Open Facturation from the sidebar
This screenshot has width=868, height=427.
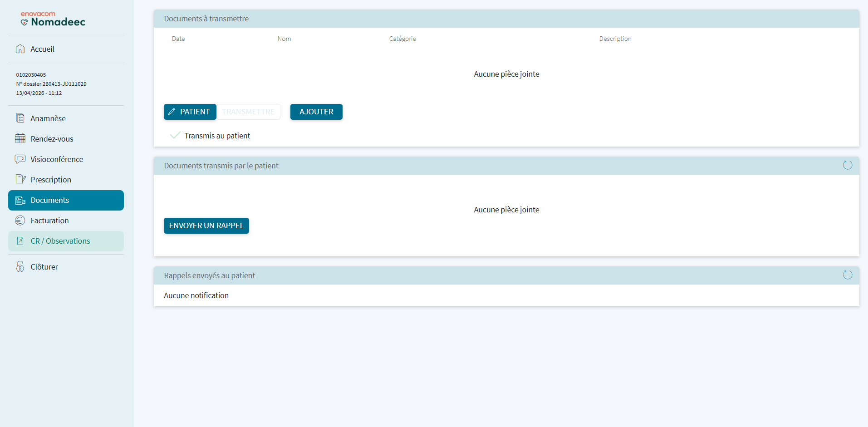pyautogui.click(x=66, y=221)
